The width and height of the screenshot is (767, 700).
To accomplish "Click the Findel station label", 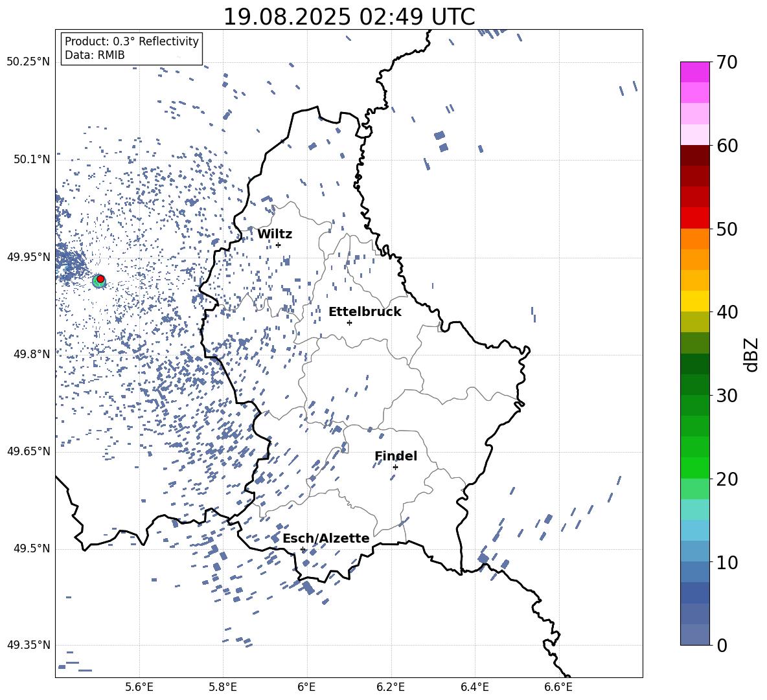I will click(x=396, y=456).
